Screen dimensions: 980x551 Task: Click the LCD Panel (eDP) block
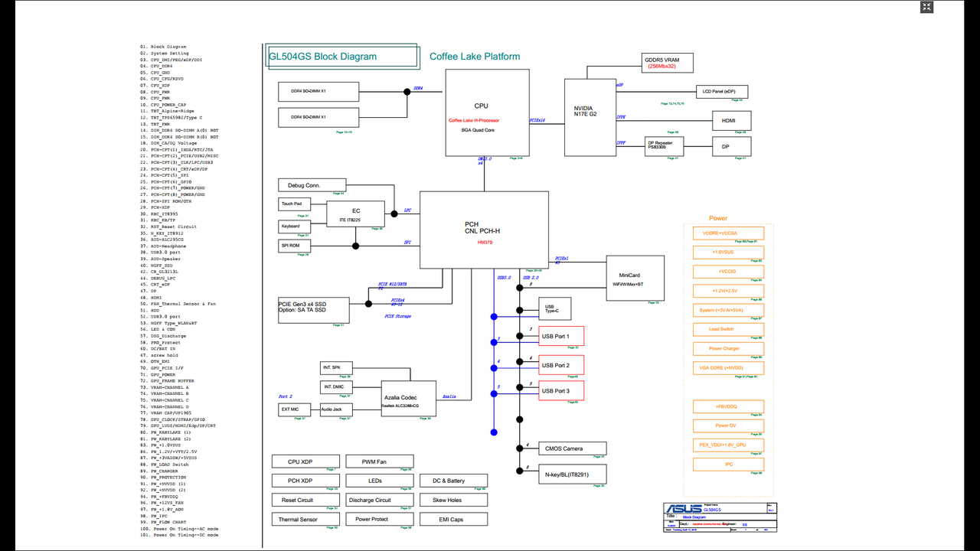721,92
